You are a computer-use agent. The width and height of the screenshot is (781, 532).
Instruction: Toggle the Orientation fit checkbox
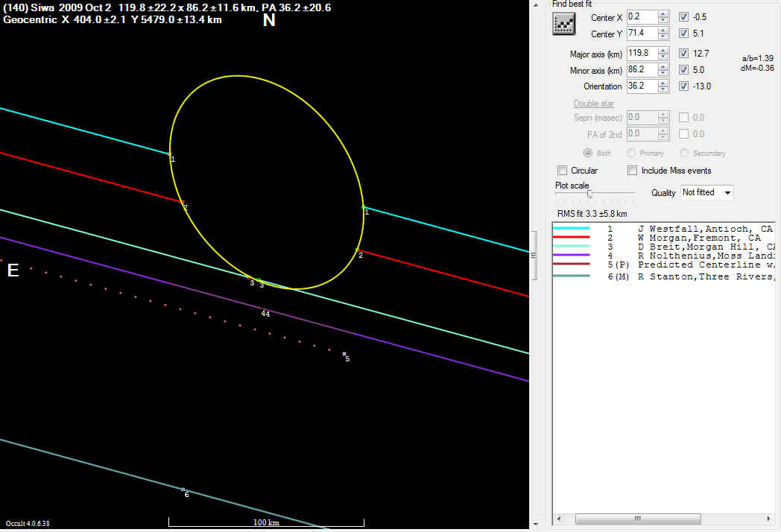click(x=684, y=86)
